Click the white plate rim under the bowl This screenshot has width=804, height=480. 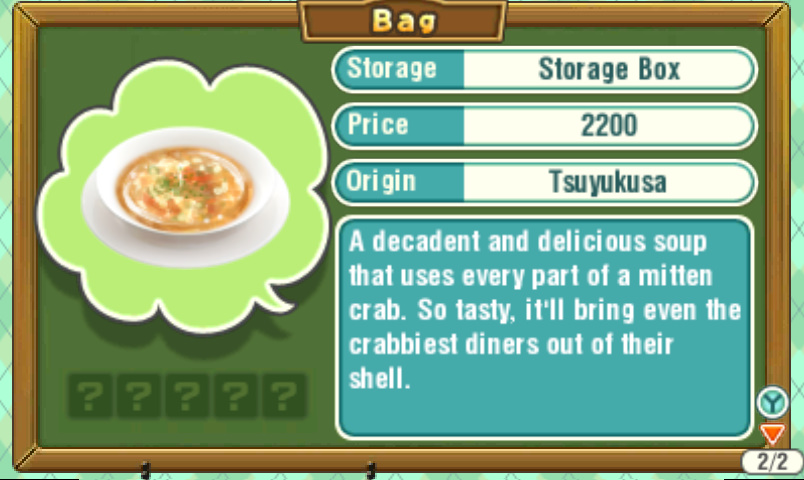185,246
